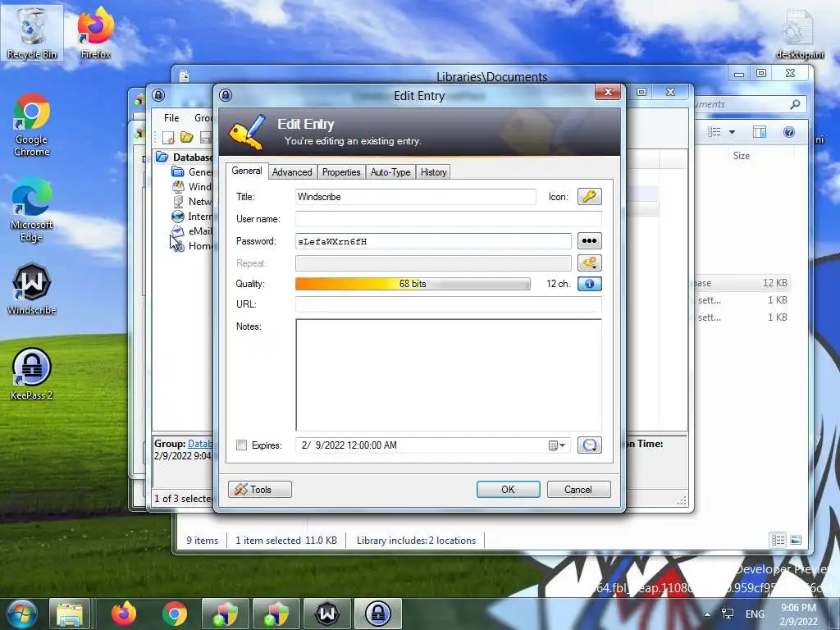Select the Network group in KeePass tree

click(x=193, y=202)
